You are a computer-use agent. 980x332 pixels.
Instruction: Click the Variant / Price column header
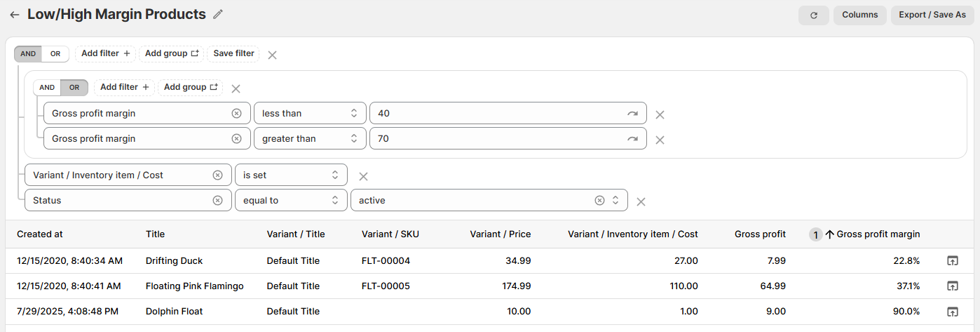click(x=500, y=234)
